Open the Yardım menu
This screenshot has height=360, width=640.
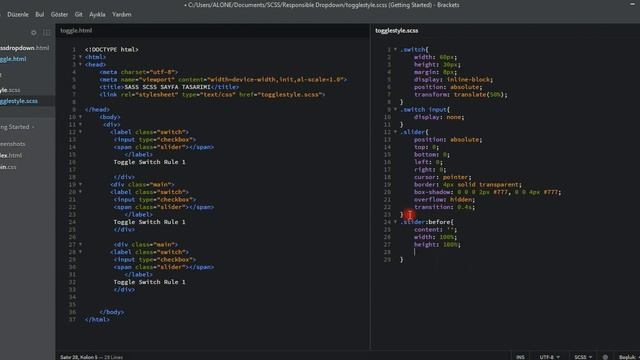pos(122,14)
